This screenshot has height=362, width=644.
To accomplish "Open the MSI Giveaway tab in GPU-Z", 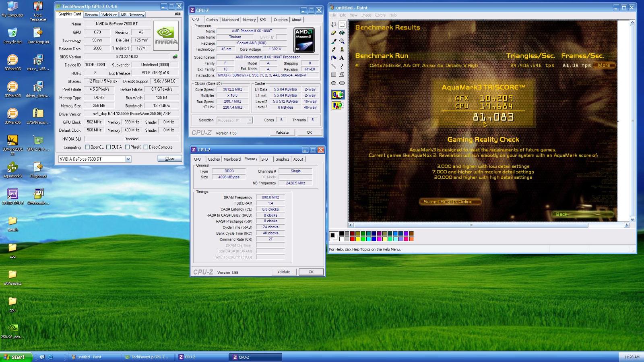I will [133, 14].
